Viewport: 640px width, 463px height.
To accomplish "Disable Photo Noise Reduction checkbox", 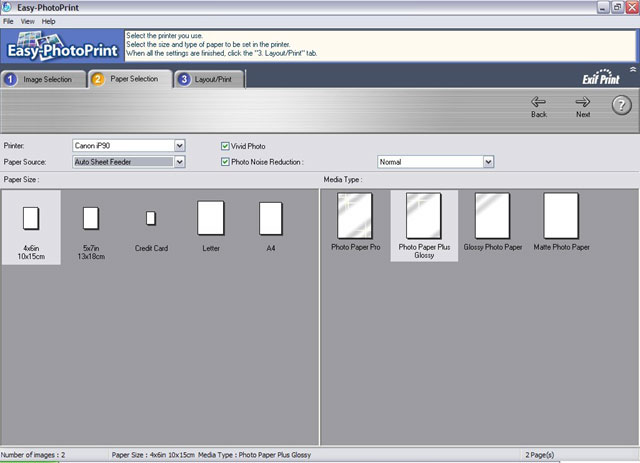I will coord(225,161).
